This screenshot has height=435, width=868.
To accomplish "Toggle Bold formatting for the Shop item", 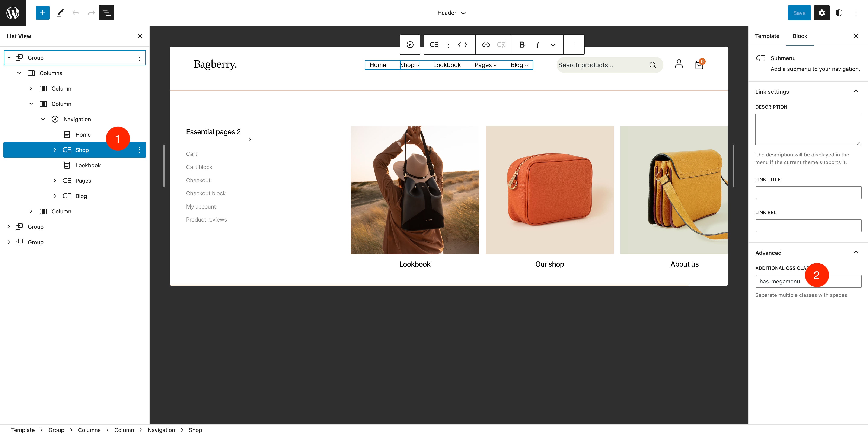I will [x=522, y=44].
